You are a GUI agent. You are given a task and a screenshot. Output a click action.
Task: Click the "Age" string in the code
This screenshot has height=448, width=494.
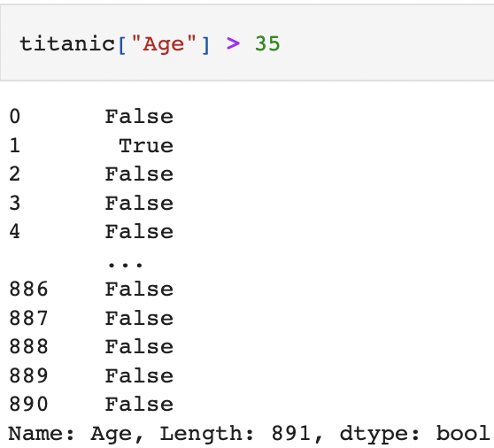[164, 43]
